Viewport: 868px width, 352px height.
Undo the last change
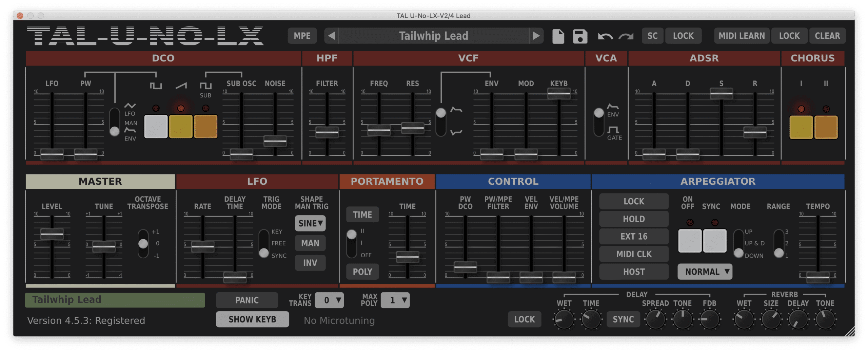point(605,36)
